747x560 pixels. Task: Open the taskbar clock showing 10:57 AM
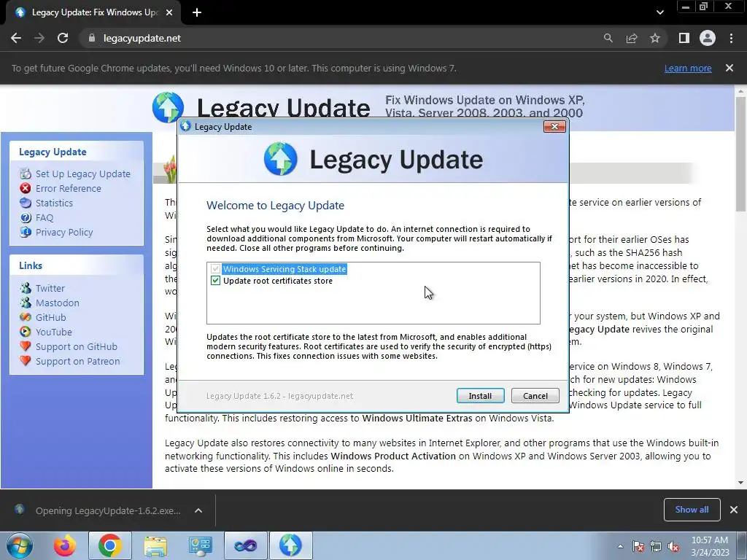(x=710, y=546)
